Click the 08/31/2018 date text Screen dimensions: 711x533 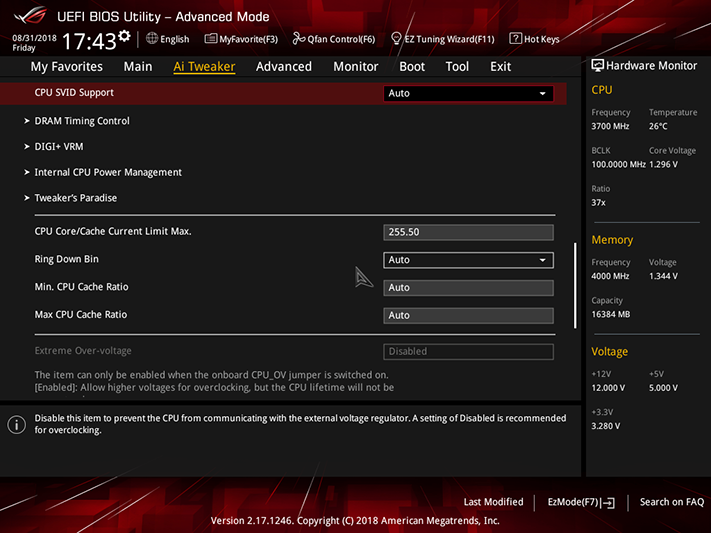tap(34, 38)
